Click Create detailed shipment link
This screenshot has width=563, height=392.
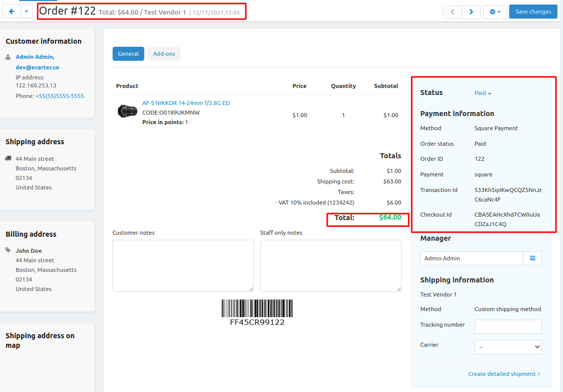(x=504, y=374)
